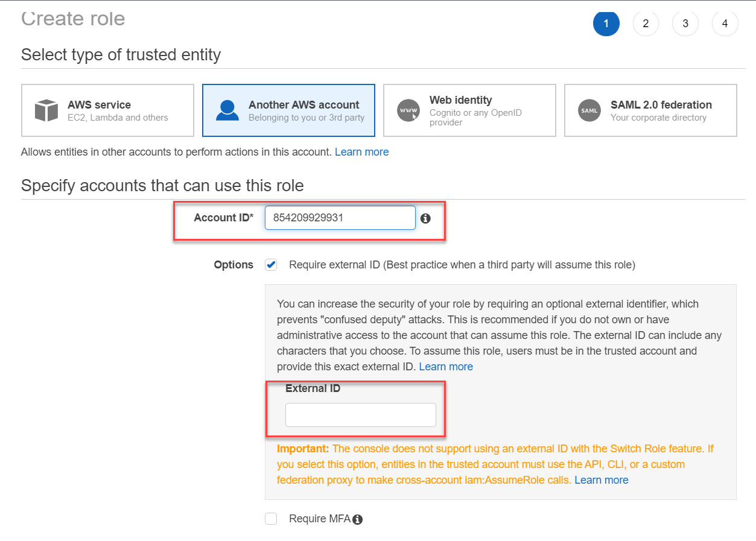Choose SAML 2.0 federation entity type

pos(650,110)
